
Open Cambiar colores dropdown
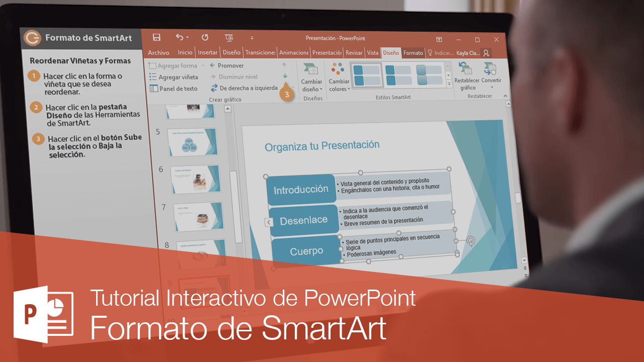point(339,78)
